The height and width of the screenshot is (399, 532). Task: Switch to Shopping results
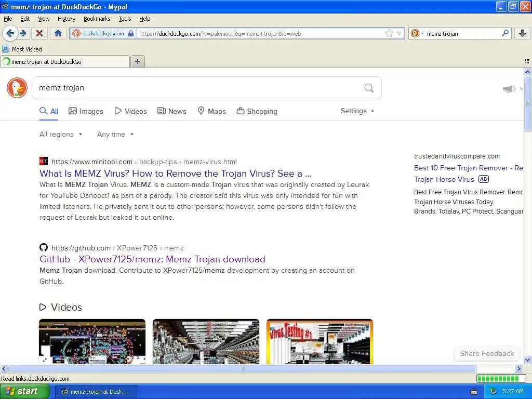257,111
